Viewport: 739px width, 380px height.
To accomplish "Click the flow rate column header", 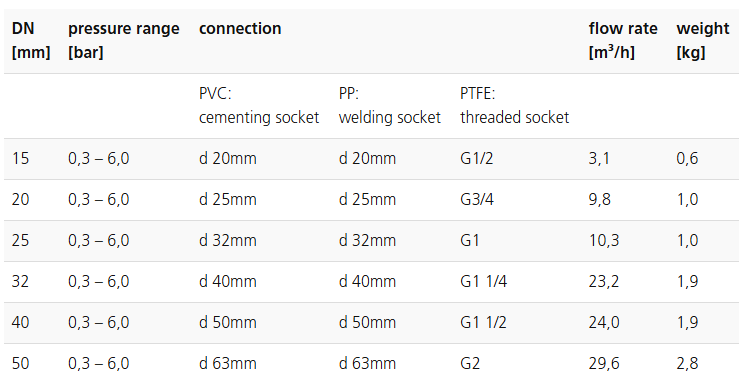I will coord(623,41).
